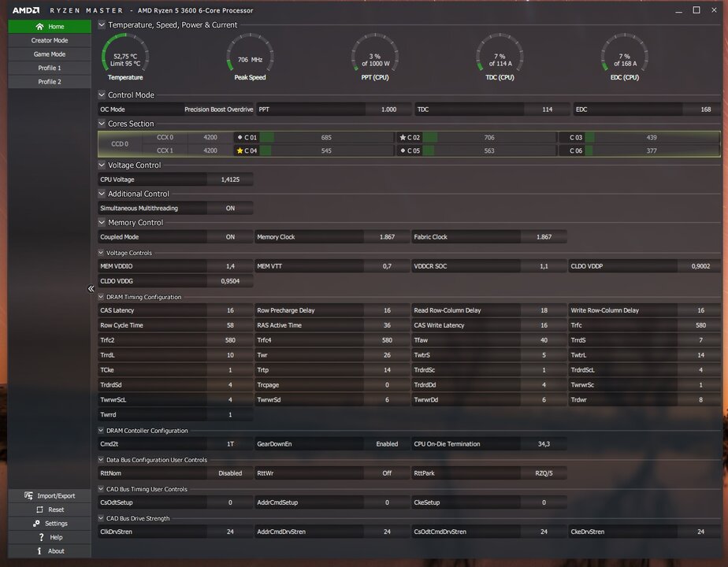The height and width of the screenshot is (567, 728).
Task: Click the TDC 114 value in Control Mode
Action: click(548, 109)
